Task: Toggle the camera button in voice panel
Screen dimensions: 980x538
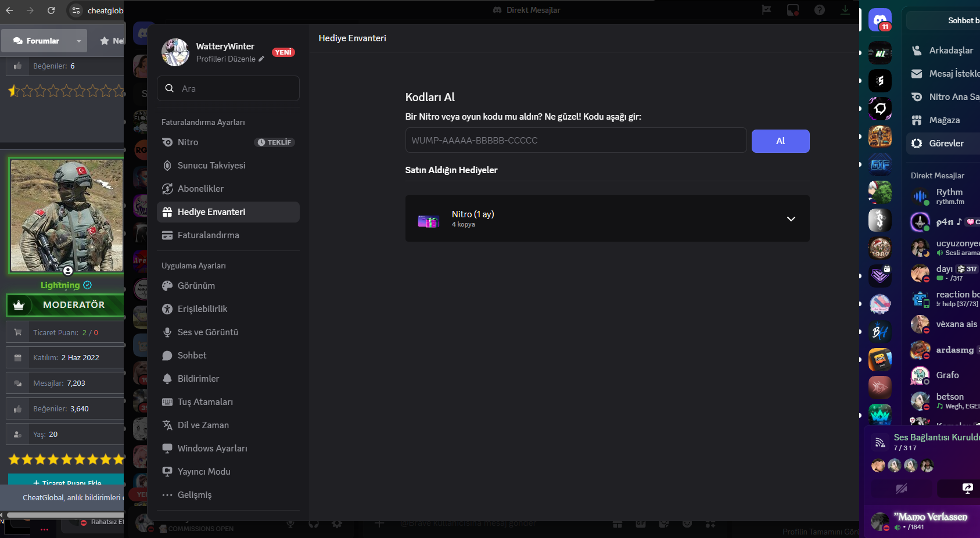Action: 901,489
